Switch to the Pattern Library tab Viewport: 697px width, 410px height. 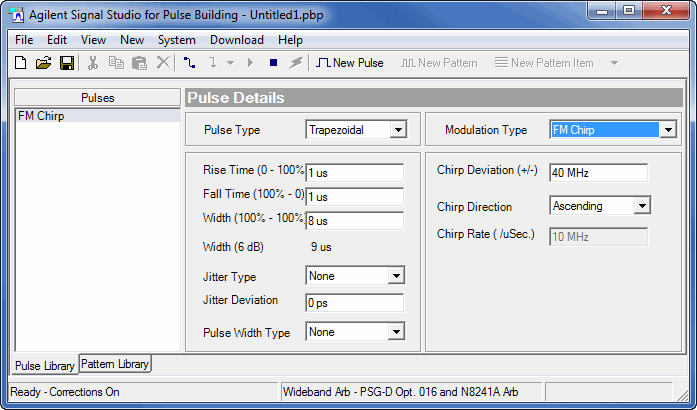[115, 364]
